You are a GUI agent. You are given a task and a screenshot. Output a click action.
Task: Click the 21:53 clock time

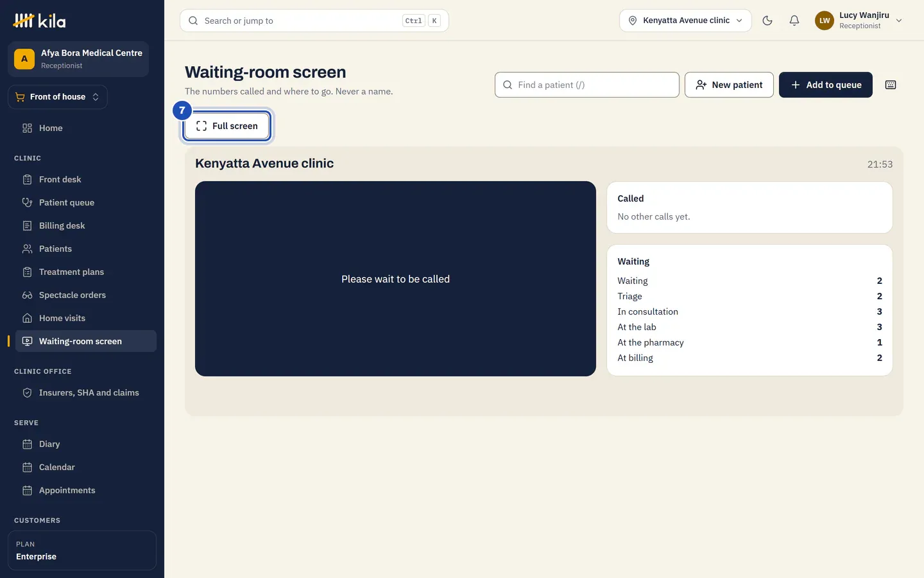click(x=880, y=164)
